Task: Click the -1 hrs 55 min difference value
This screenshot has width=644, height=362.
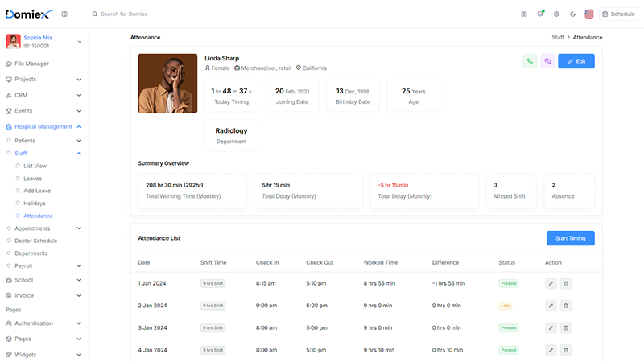Action: 448,283
